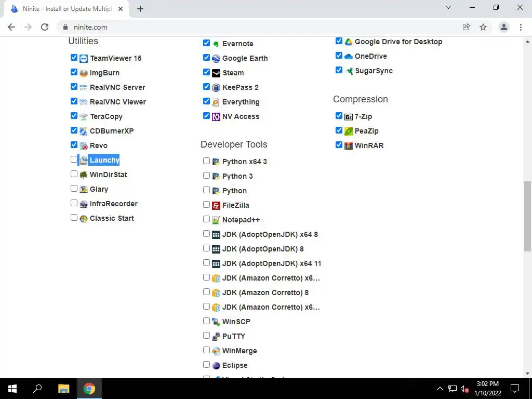Click the ninite.com address bar
Image resolution: width=532 pixels, height=399 pixels.
261,27
